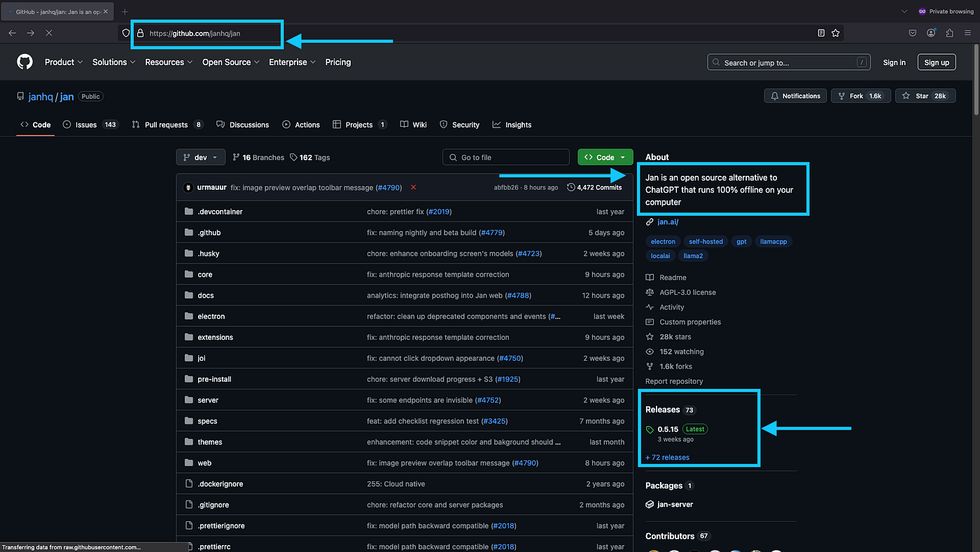The width and height of the screenshot is (980, 552).
Task: Click the GitHub Octocat logo
Action: (25, 62)
